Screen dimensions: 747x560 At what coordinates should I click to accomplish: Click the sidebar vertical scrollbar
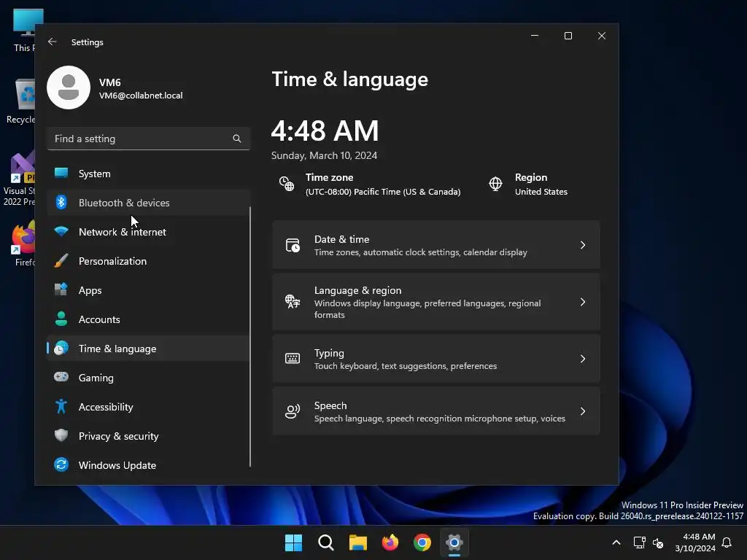tap(250, 336)
